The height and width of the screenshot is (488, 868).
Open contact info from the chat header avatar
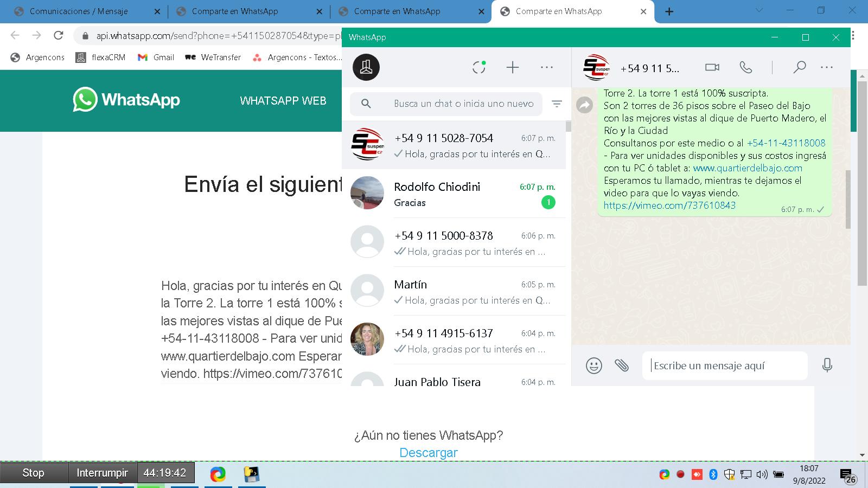[596, 67]
